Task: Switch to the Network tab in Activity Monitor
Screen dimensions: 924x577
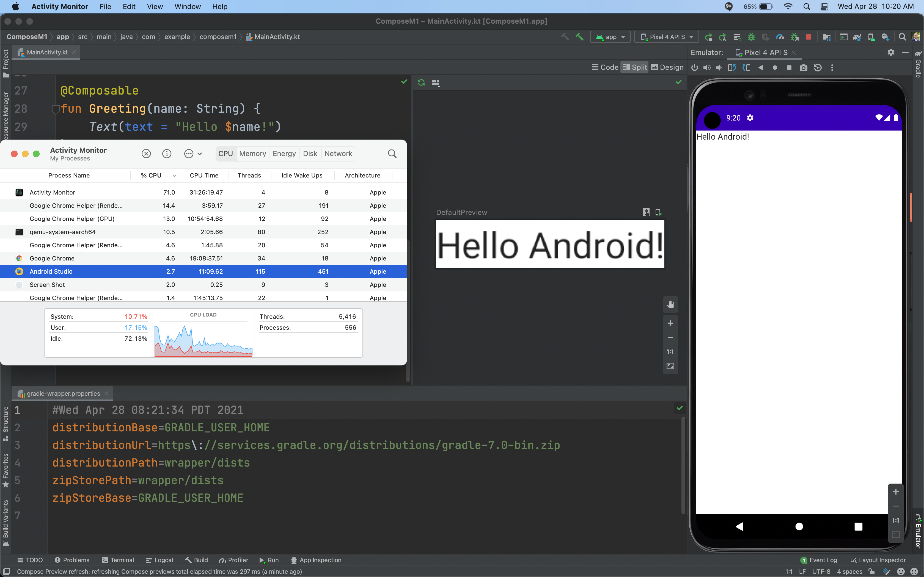Action: coord(338,154)
